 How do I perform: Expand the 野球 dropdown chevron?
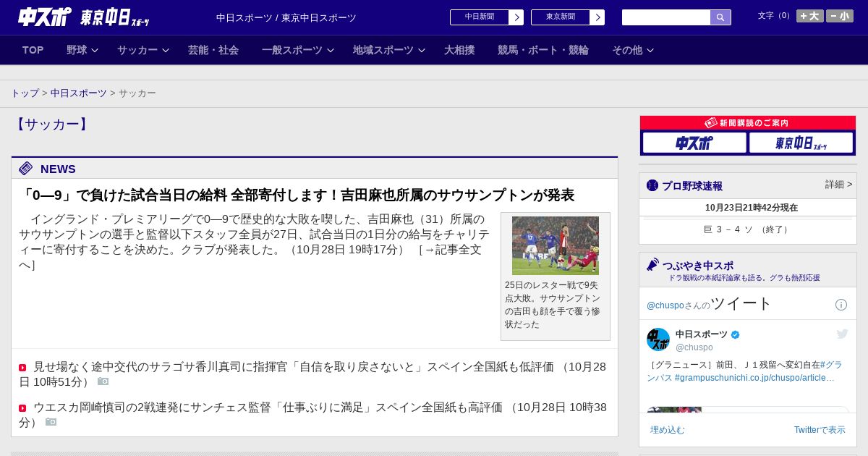coord(95,51)
